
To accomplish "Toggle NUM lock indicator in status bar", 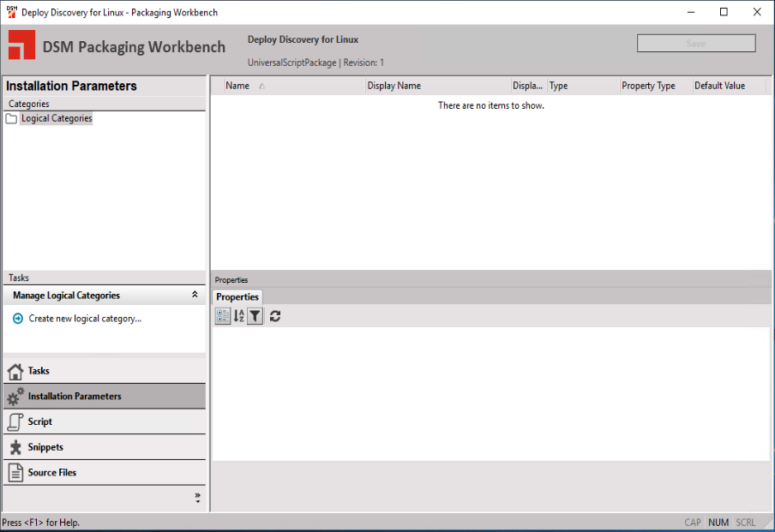I will click(719, 523).
